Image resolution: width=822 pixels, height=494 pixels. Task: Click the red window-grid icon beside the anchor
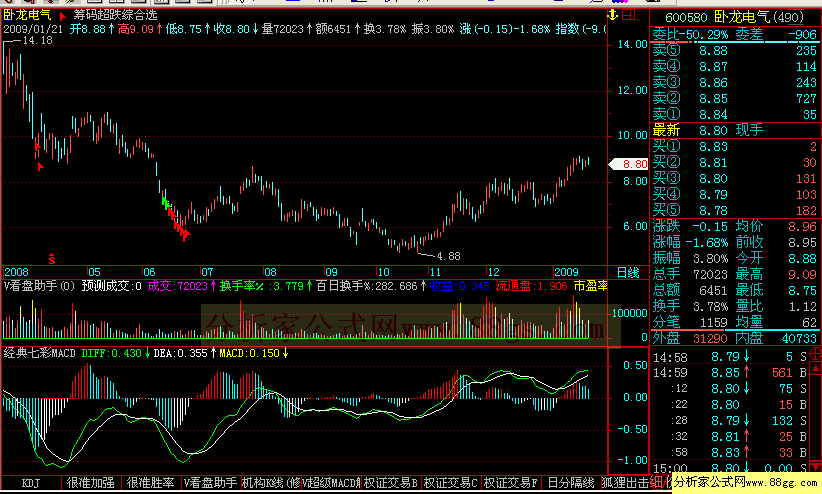tap(629, 15)
